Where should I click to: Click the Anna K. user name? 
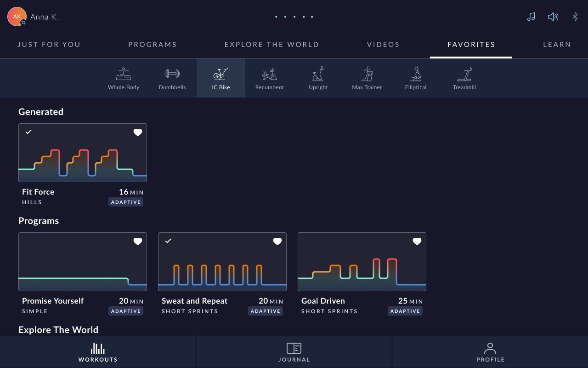click(44, 17)
